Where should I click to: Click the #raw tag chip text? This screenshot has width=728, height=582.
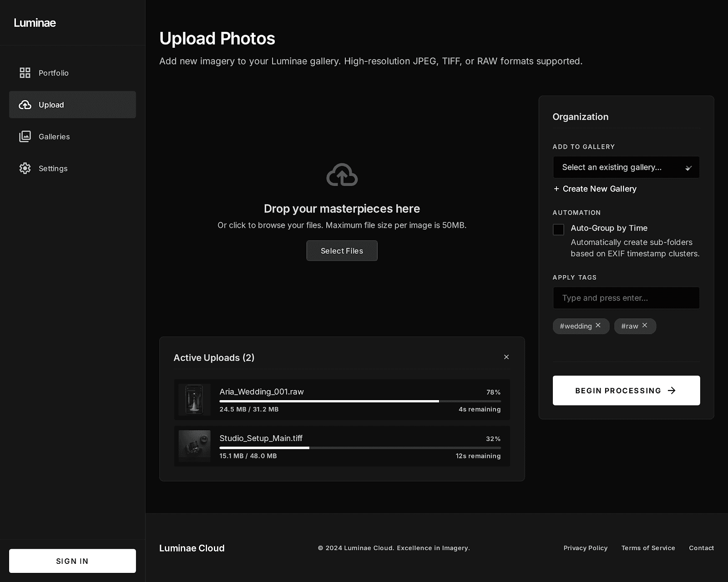coord(630,326)
